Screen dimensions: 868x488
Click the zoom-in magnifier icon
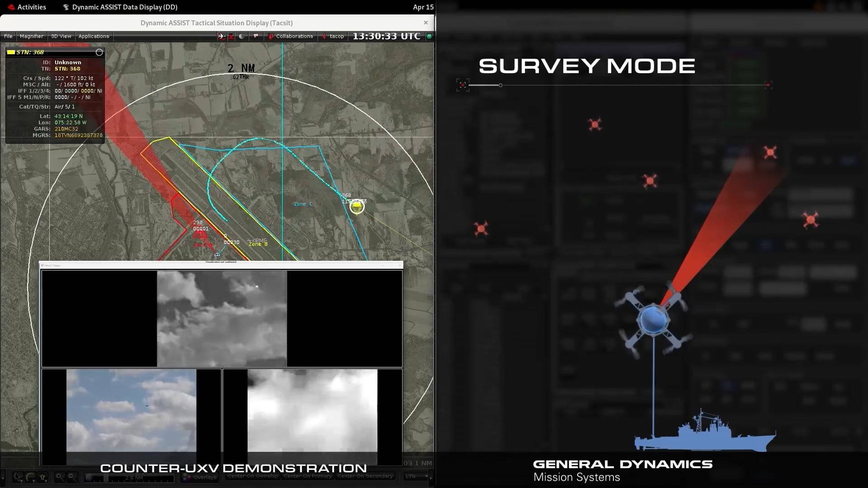tap(59, 478)
